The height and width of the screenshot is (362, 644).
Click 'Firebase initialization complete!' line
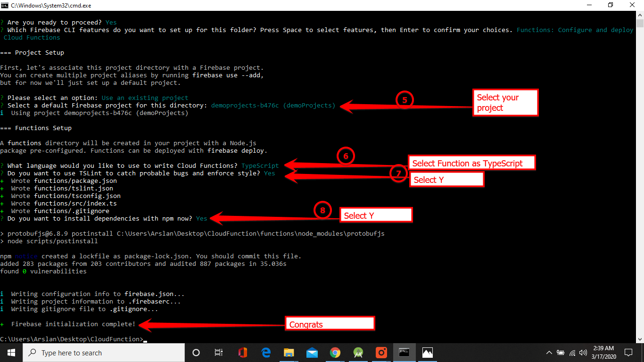click(x=68, y=324)
